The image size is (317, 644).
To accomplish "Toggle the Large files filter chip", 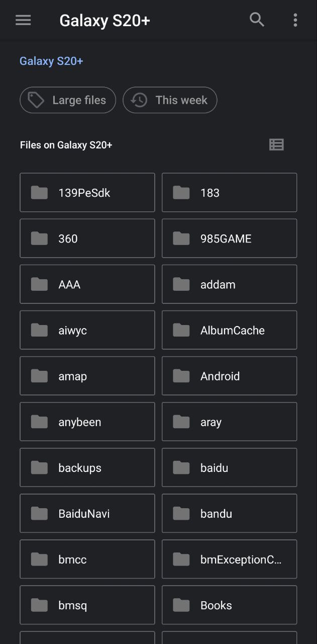I will coord(68,100).
